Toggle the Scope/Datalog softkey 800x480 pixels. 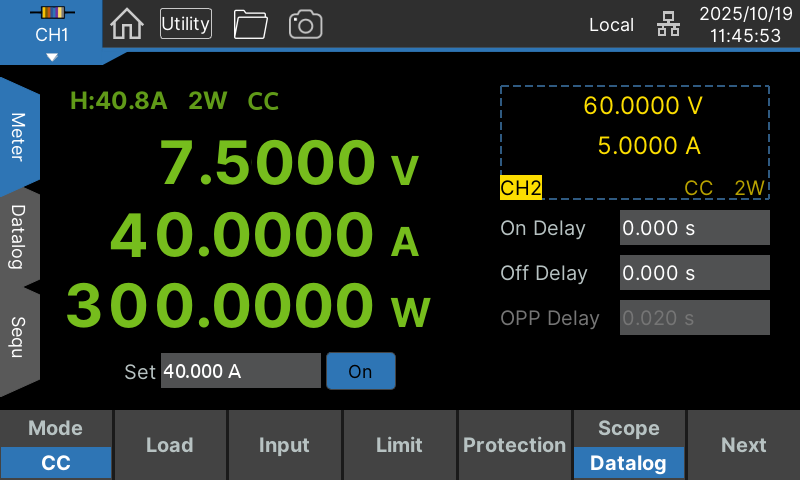tap(628, 445)
